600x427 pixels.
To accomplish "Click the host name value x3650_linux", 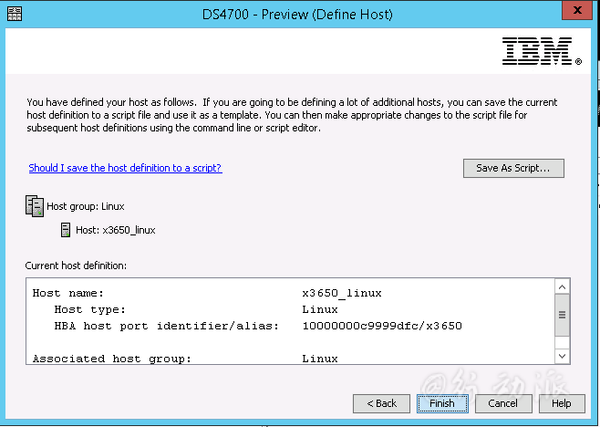I will pos(342,293).
